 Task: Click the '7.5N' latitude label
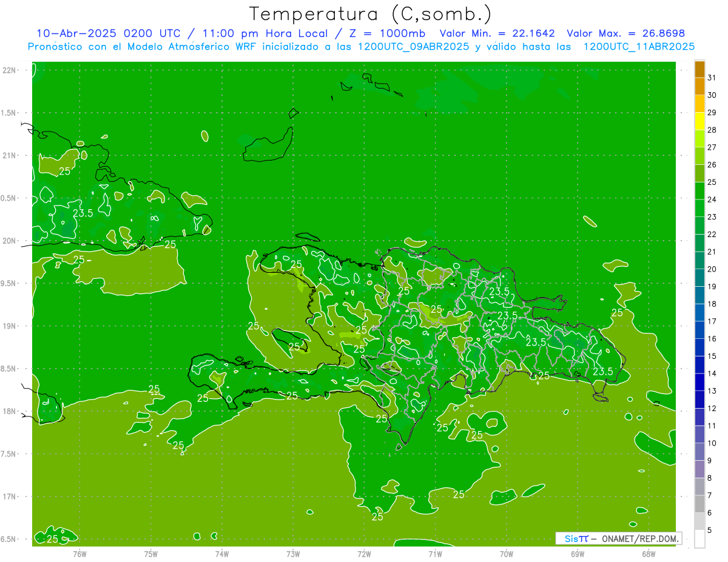point(9,454)
